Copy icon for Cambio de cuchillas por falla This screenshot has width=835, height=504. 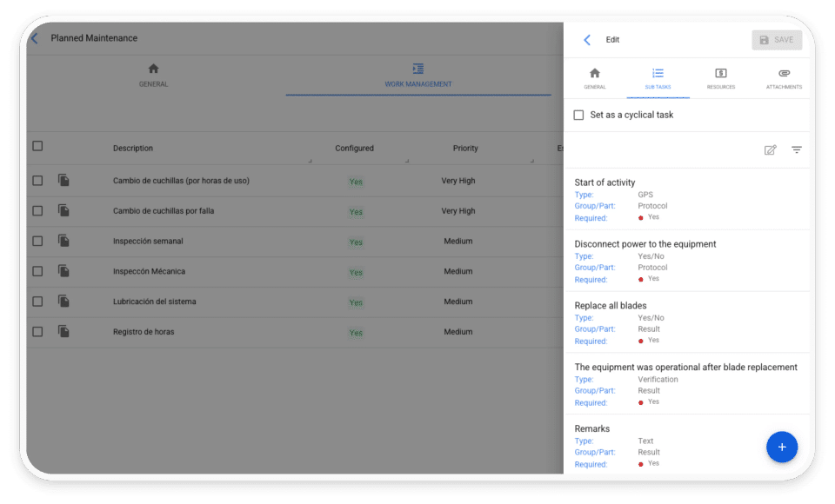[x=63, y=211]
